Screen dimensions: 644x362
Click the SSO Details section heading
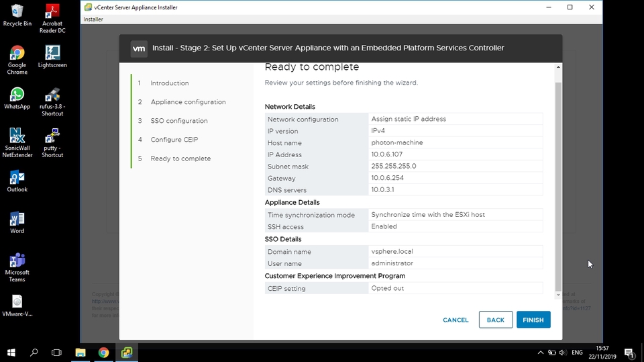click(282, 239)
